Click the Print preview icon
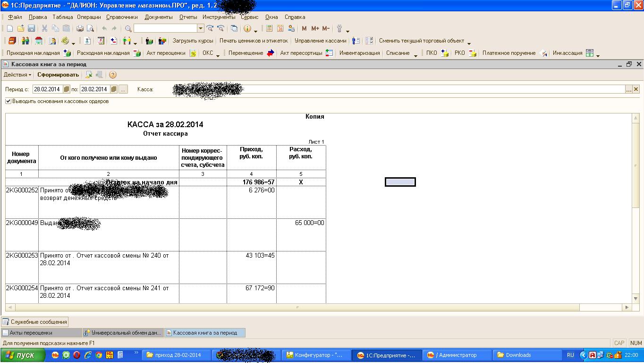644x363 pixels. coord(90,28)
